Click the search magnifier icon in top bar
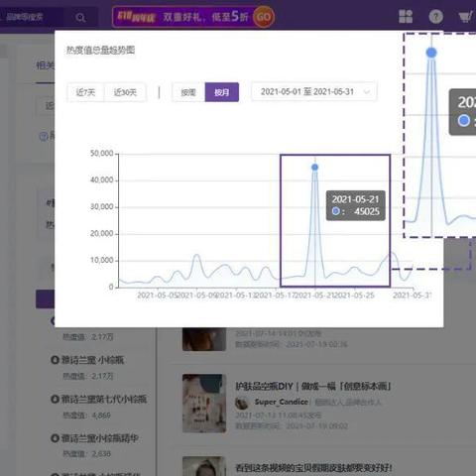476x476 pixels. pos(80,17)
